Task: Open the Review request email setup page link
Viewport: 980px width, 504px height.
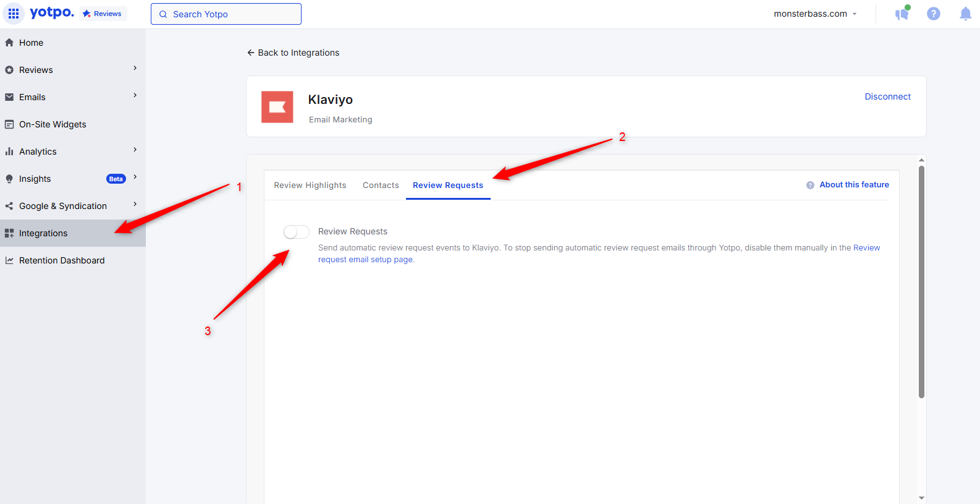Action: point(599,254)
